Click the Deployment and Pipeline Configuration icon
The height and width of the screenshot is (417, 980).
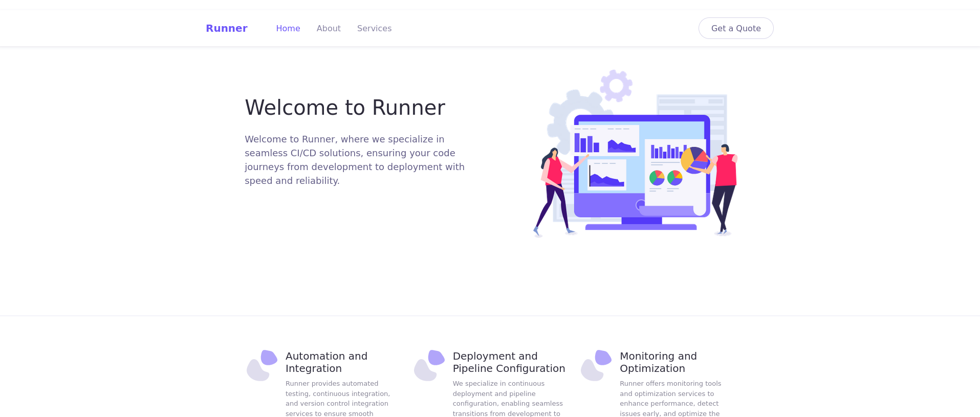click(429, 365)
